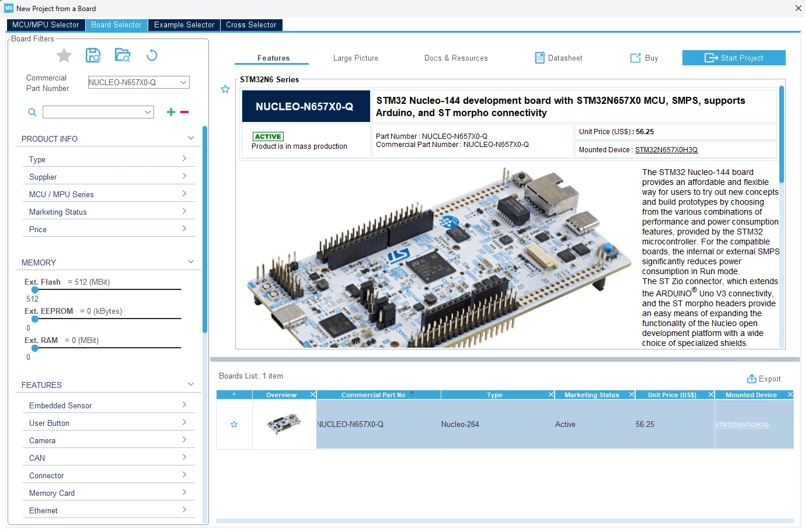This screenshot has height=532, width=805.
Task: Collapse the PRODUCT INFO section
Action: point(191,138)
